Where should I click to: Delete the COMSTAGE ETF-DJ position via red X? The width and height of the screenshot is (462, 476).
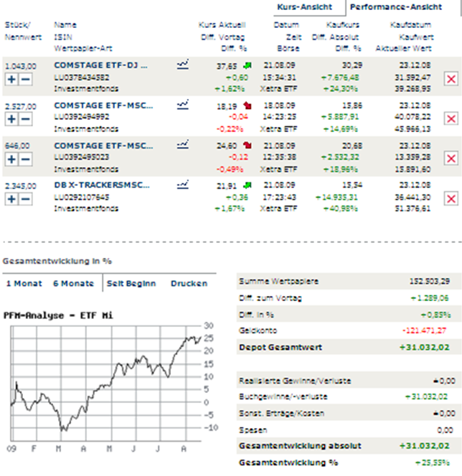click(451, 79)
